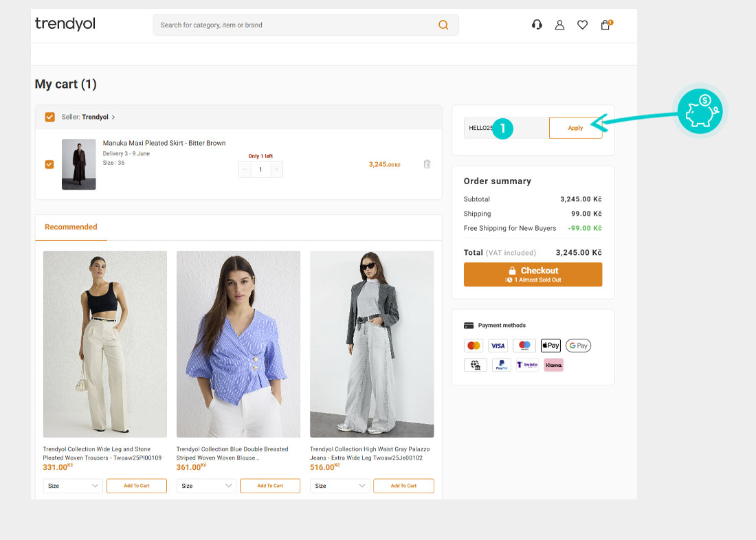Click the trendyol logo

[x=65, y=23]
